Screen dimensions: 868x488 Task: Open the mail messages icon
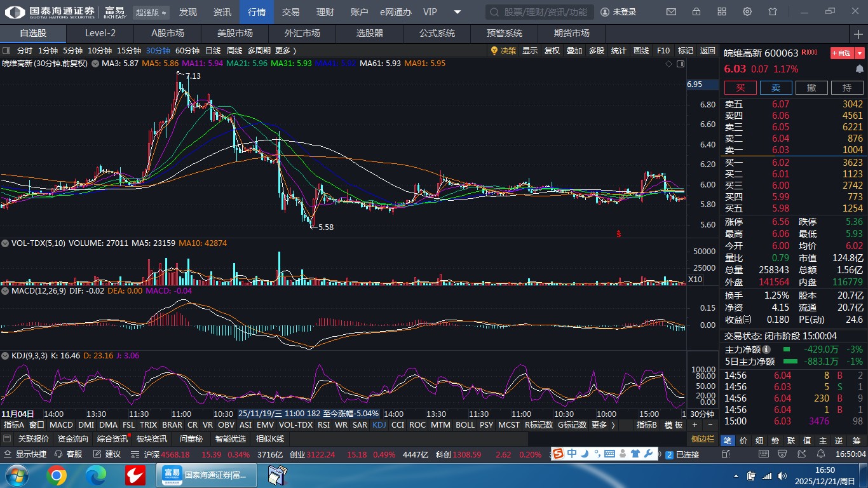671,12
